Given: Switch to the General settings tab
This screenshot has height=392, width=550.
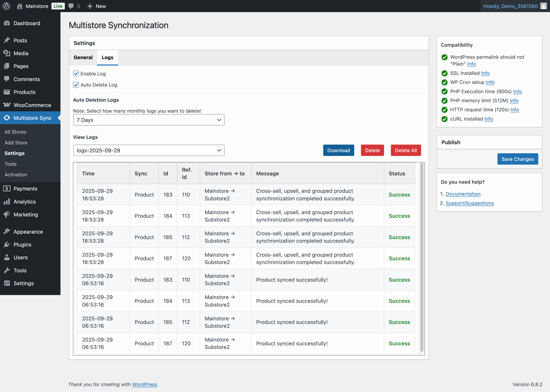Looking at the screenshot, I should click(x=83, y=57).
